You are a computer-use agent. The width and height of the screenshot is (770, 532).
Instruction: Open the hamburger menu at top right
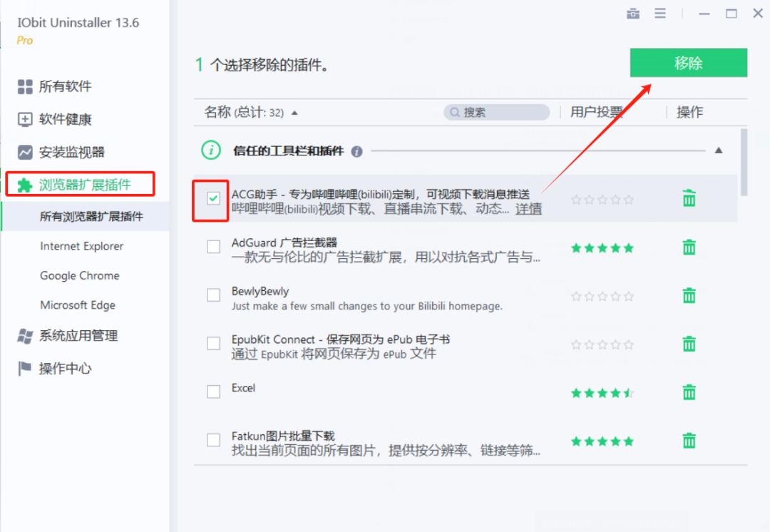pyautogui.click(x=660, y=13)
